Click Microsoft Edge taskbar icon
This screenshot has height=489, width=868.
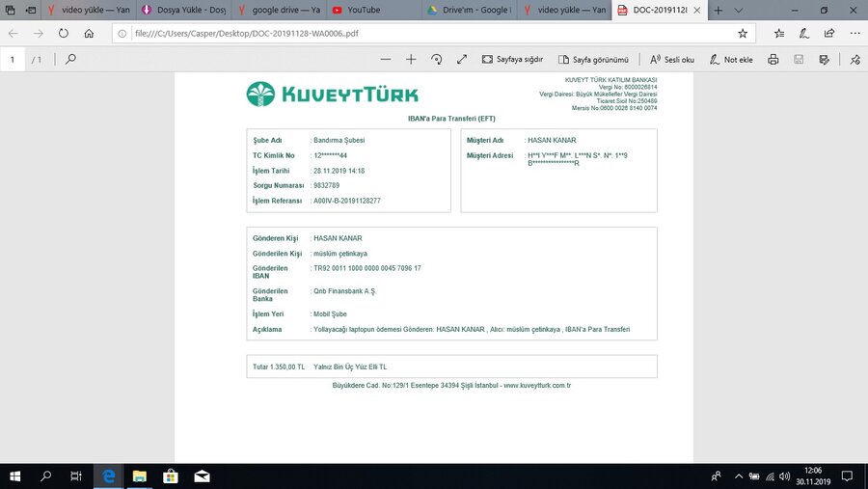coord(108,476)
